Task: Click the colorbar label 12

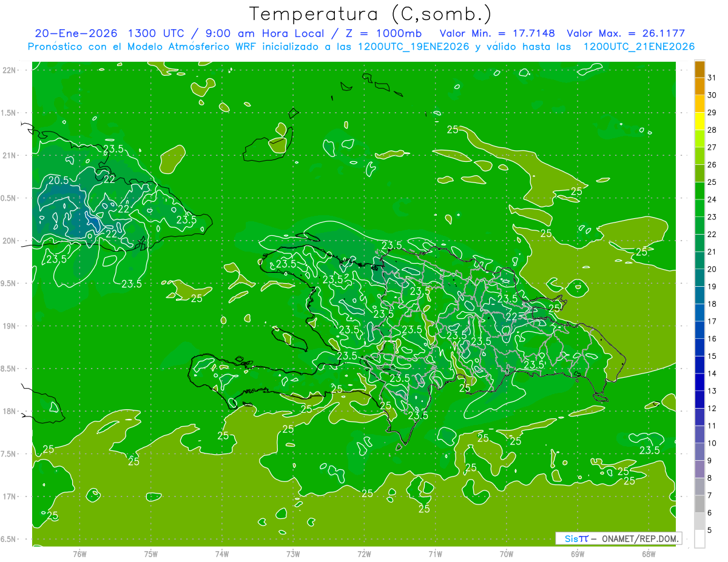Action: pos(712,408)
